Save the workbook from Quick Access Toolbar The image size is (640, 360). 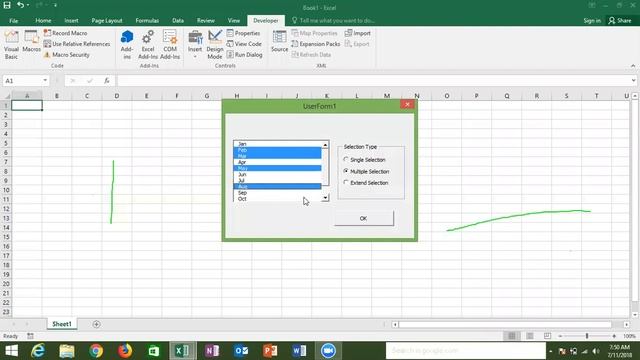pos(7,5)
